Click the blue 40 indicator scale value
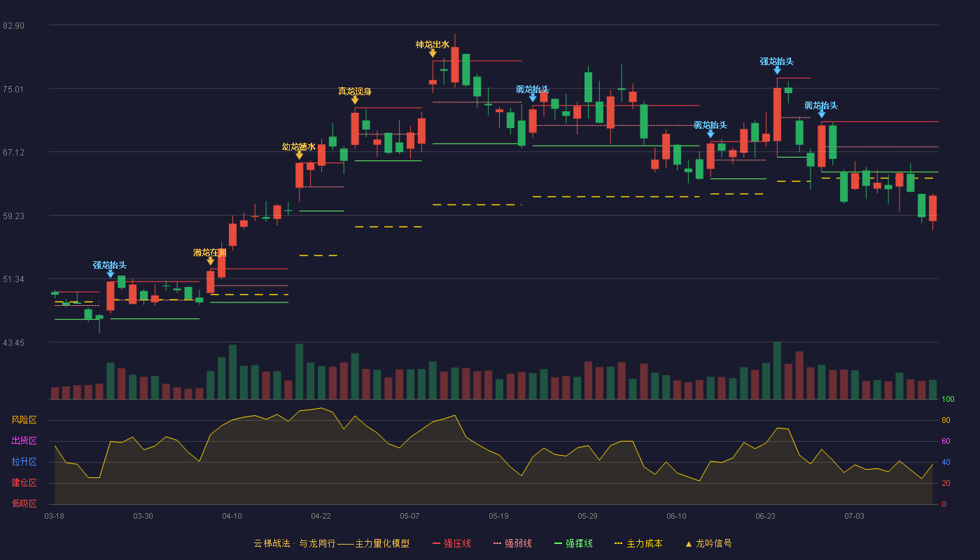This screenshot has width=980, height=560. 946,462
